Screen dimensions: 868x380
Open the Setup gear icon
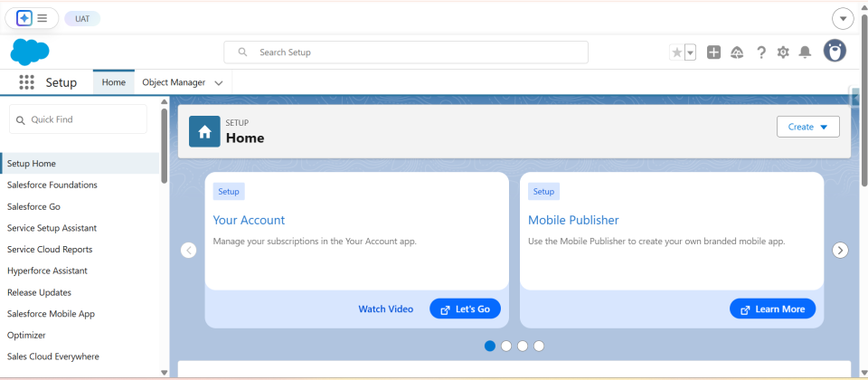pyautogui.click(x=783, y=52)
